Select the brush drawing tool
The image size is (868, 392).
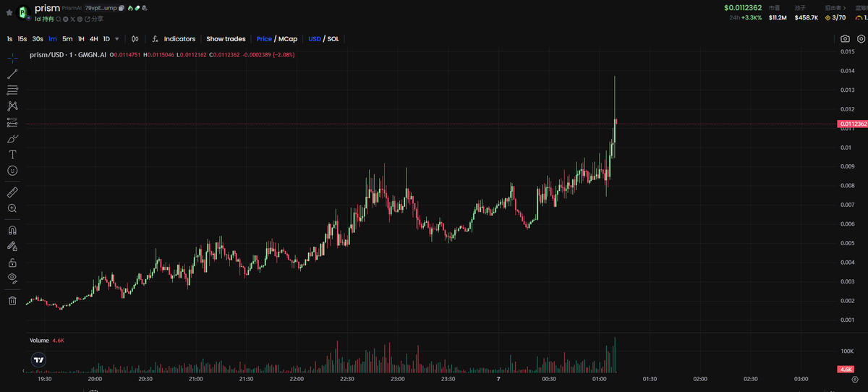[12, 138]
